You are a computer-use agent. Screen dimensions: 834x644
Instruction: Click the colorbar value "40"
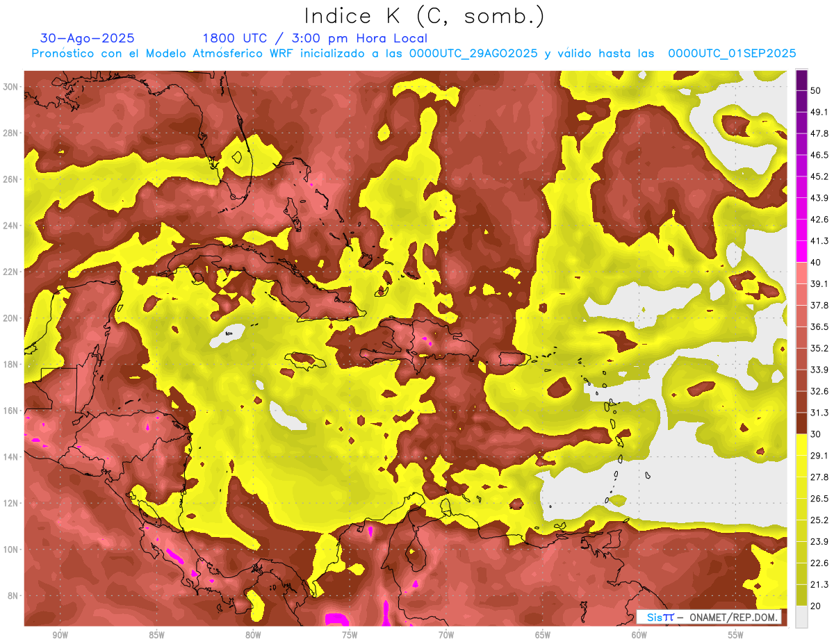tap(816, 262)
